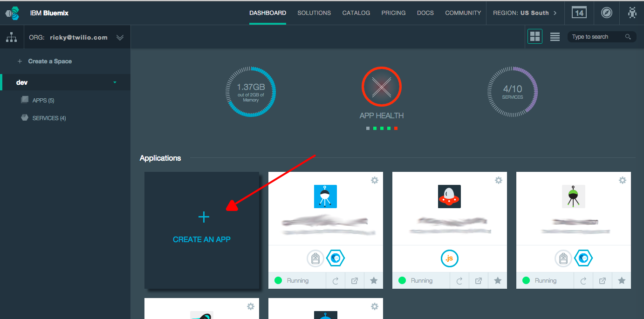Click the blue hexagon service icon on the green-icon app card

(584, 258)
